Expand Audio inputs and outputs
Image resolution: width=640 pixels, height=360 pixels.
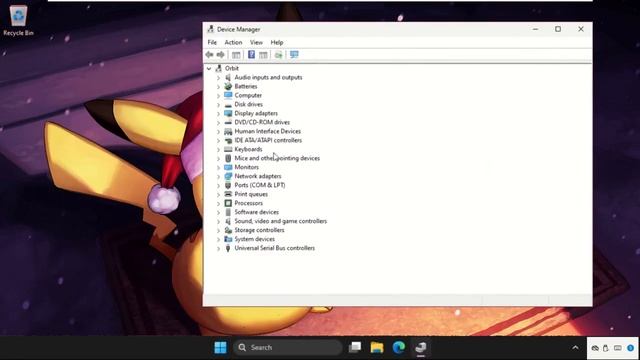[218, 78]
